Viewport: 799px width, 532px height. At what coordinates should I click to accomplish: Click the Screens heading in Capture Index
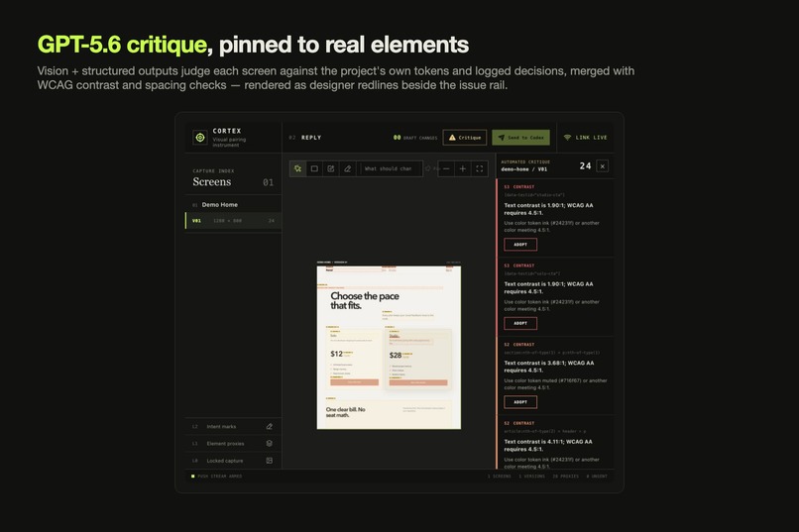pos(212,181)
